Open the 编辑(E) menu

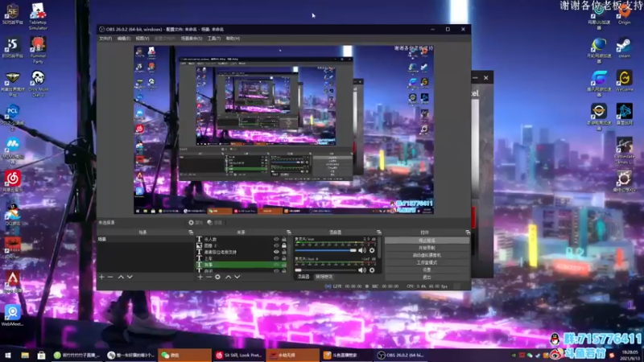coord(124,39)
